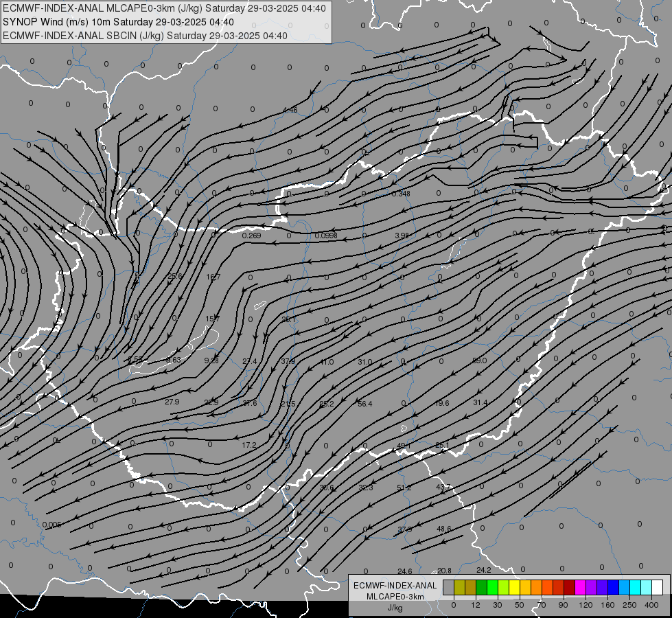Click the map value 20.8
The image size is (672, 618).
coord(444,571)
